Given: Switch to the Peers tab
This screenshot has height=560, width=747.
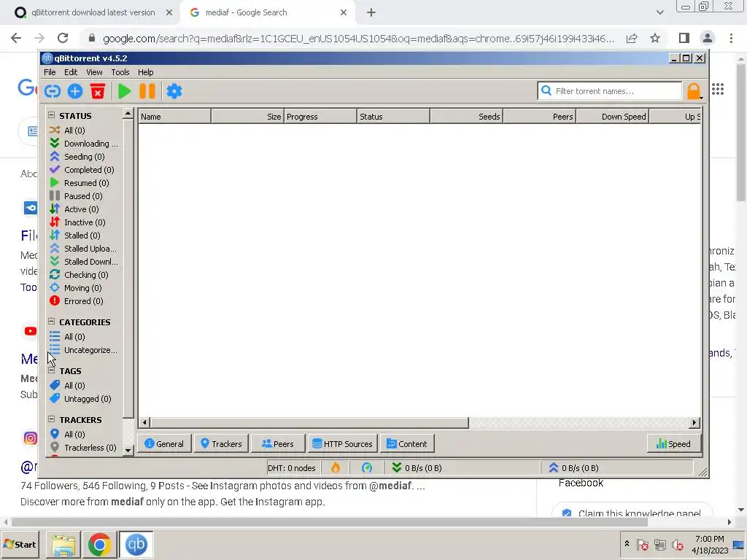Looking at the screenshot, I should click(278, 444).
